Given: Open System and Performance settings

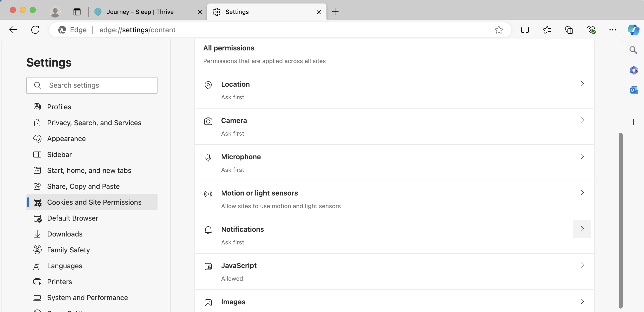Looking at the screenshot, I should pos(92,298).
